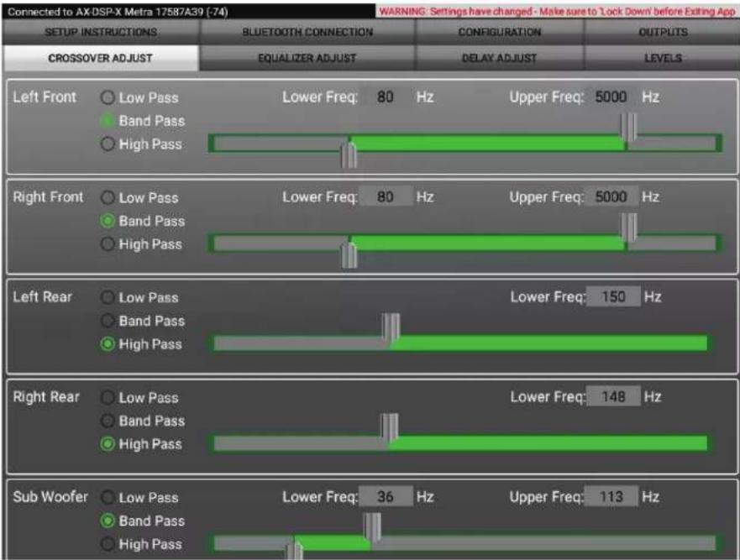Switch to the Configuration tab
This screenshot has width=740, height=560.
click(x=499, y=32)
